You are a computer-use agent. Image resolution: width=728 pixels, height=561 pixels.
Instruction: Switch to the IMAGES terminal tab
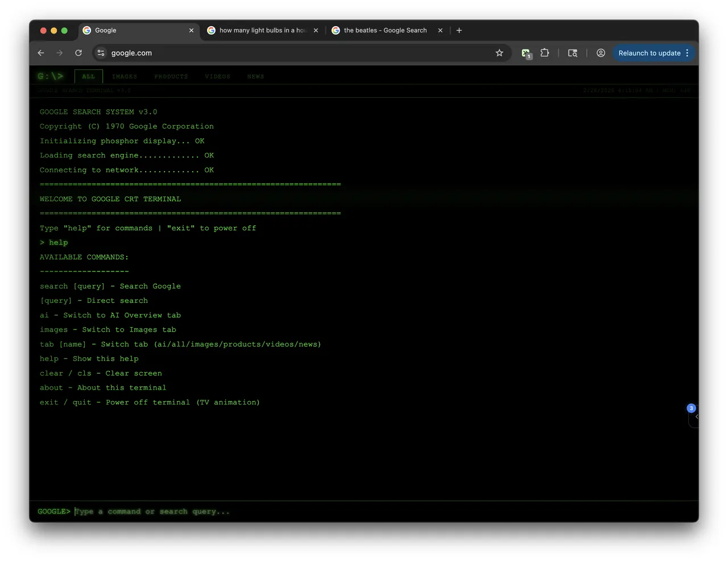coord(125,76)
